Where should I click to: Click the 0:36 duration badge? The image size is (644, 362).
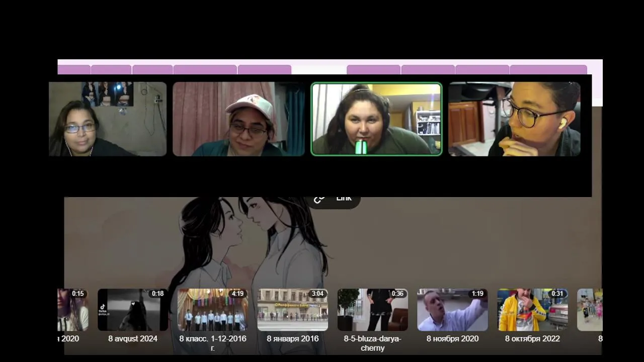[397, 294]
